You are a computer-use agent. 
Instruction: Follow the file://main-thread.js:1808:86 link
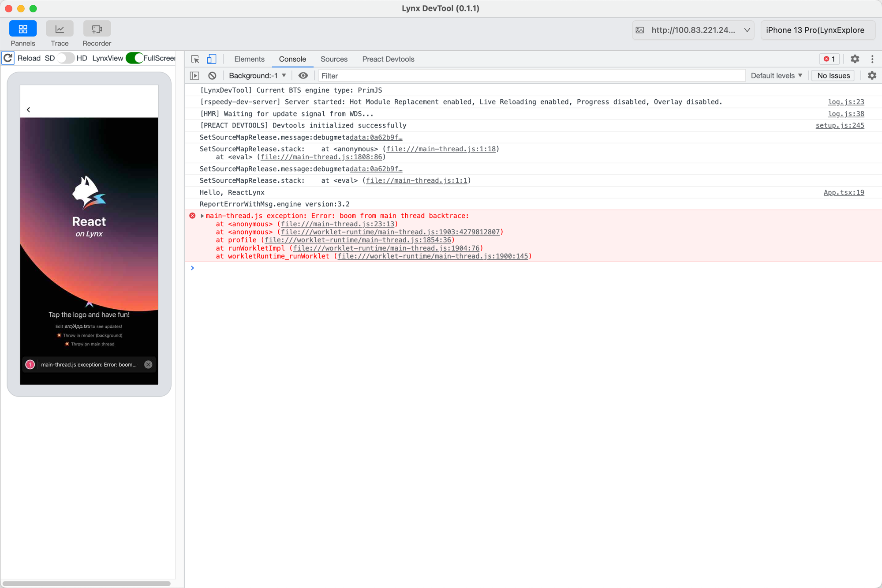click(321, 157)
